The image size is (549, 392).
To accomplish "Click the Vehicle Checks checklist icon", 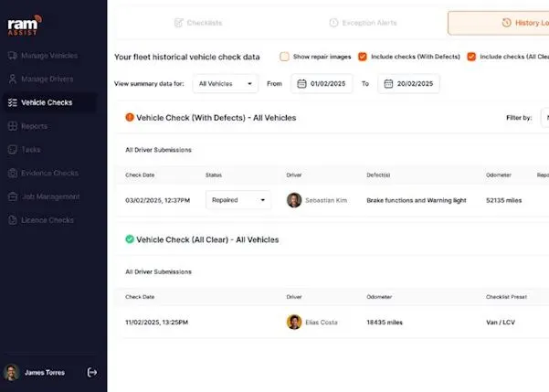I will click(13, 102).
